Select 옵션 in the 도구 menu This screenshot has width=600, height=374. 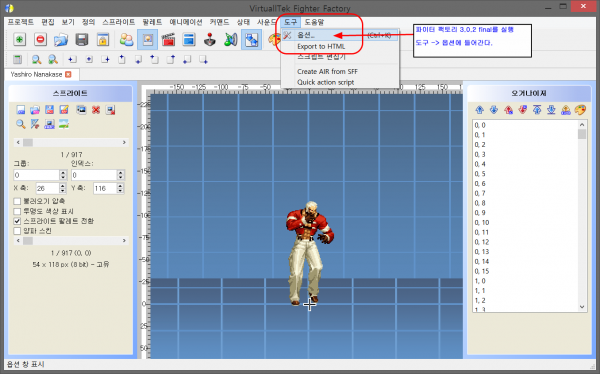[x=340, y=35]
